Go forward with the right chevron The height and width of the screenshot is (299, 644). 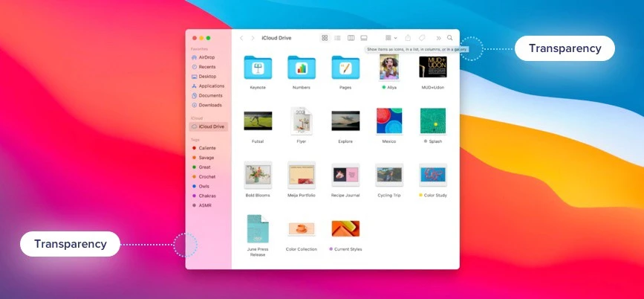tap(253, 38)
